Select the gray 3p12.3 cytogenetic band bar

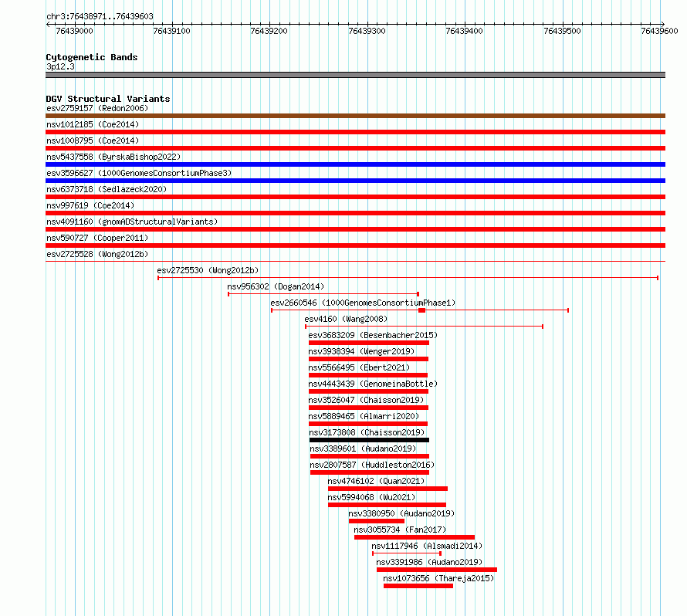pos(355,75)
